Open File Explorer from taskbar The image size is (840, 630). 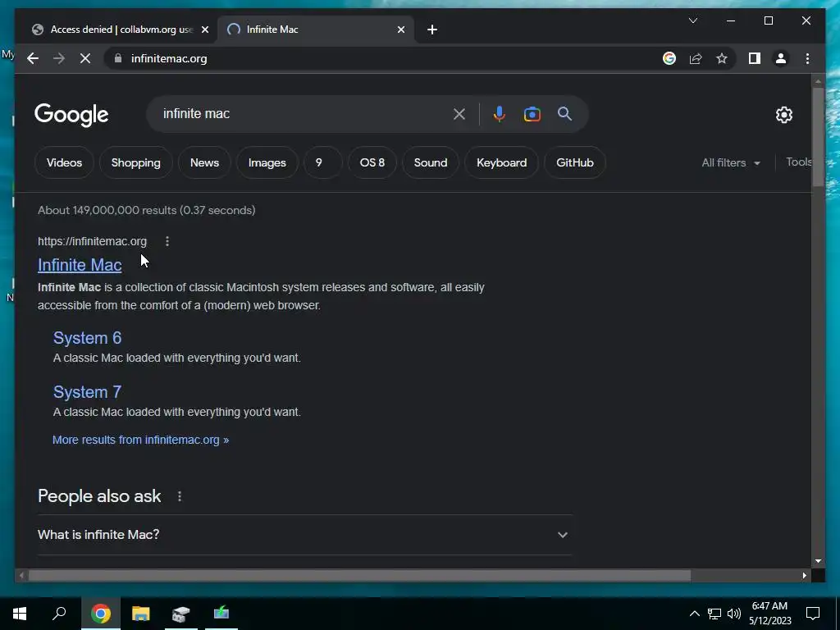coord(141,614)
